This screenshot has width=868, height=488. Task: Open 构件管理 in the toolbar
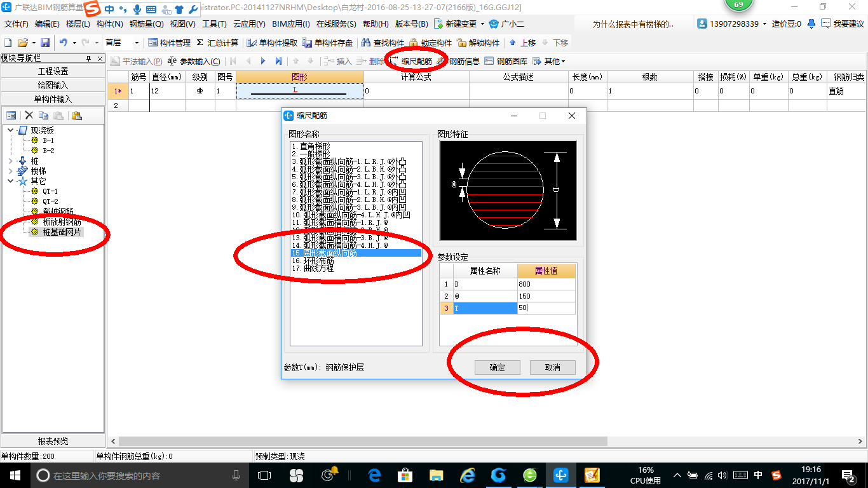tap(169, 43)
